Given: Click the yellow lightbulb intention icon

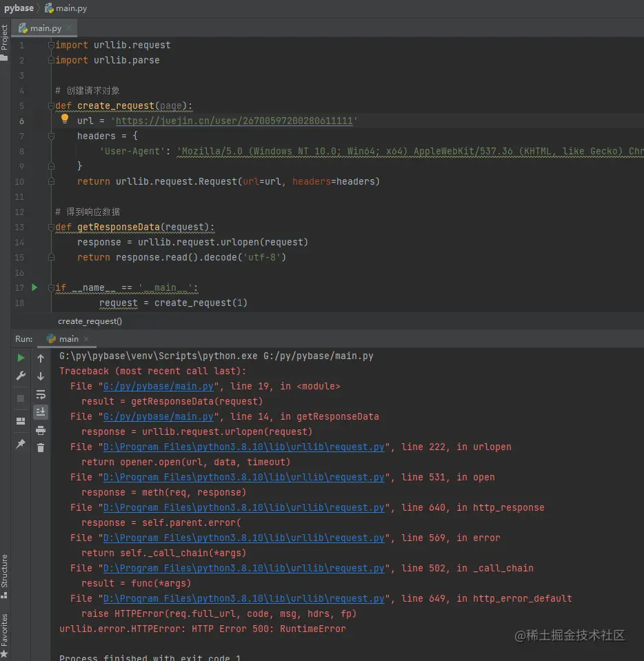Looking at the screenshot, I should pos(65,119).
